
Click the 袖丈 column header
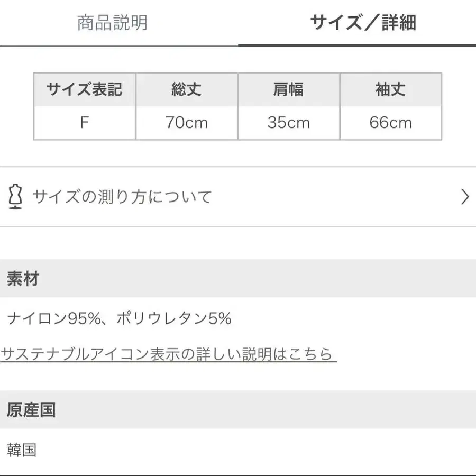[x=390, y=90]
